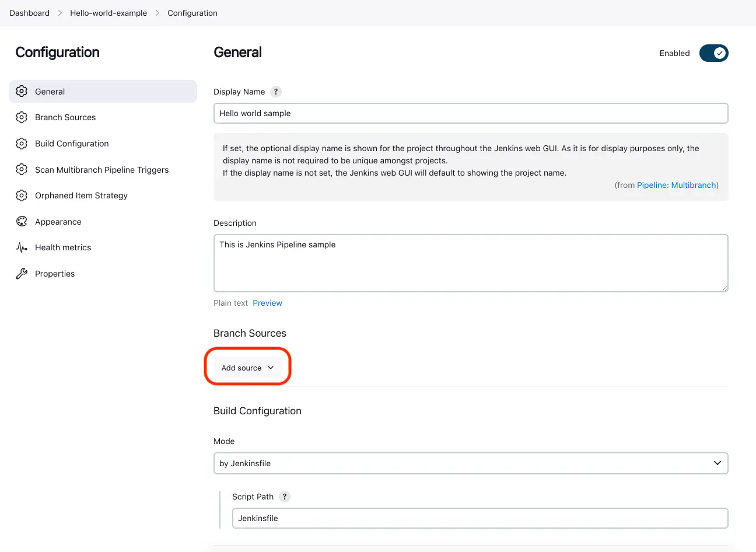
Task: Click the breadcrumb chevron after Hello-world-example
Action: pyautogui.click(x=157, y=13)
